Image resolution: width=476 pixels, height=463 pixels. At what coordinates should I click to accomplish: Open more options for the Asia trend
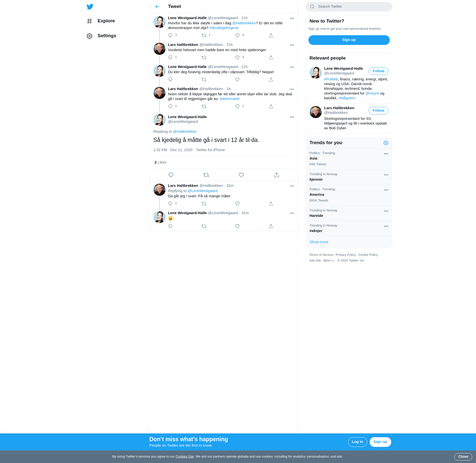pyautogui.click(x=386, y=154)
